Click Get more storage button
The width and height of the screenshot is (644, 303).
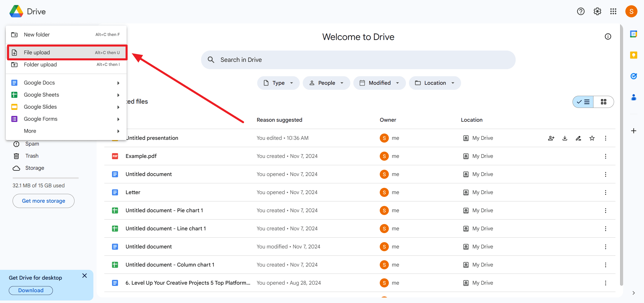pos(44,201)
